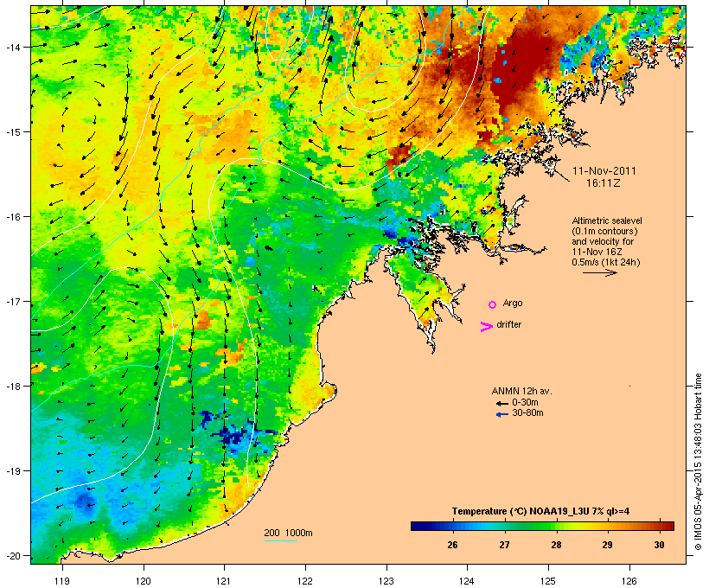Viewport: 709px width, 588px height.
Task: Click the colorbar tick label 27
Action: 504,545
